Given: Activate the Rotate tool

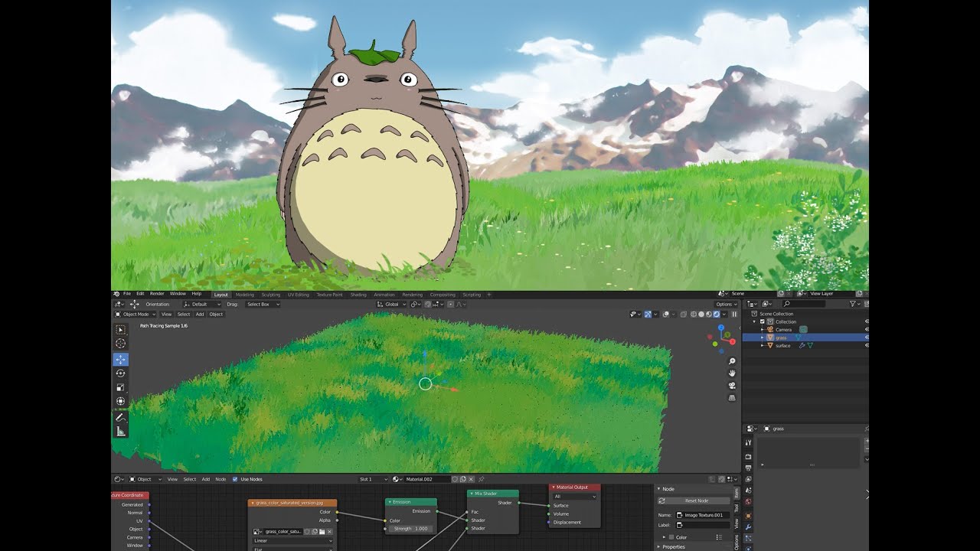Looking at the screenshot, I should [121, 373].
